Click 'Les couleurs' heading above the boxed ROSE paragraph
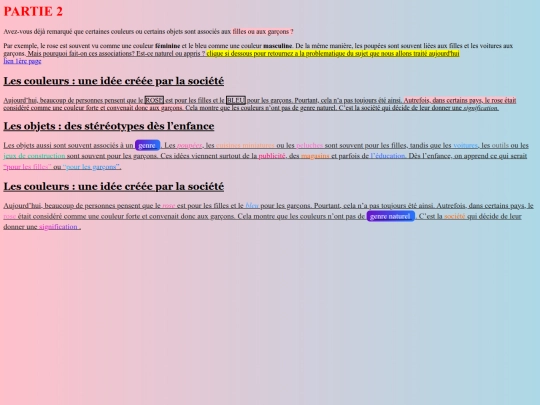The width and height of the screenshot is (540, 405). click(x=114, y=81)
